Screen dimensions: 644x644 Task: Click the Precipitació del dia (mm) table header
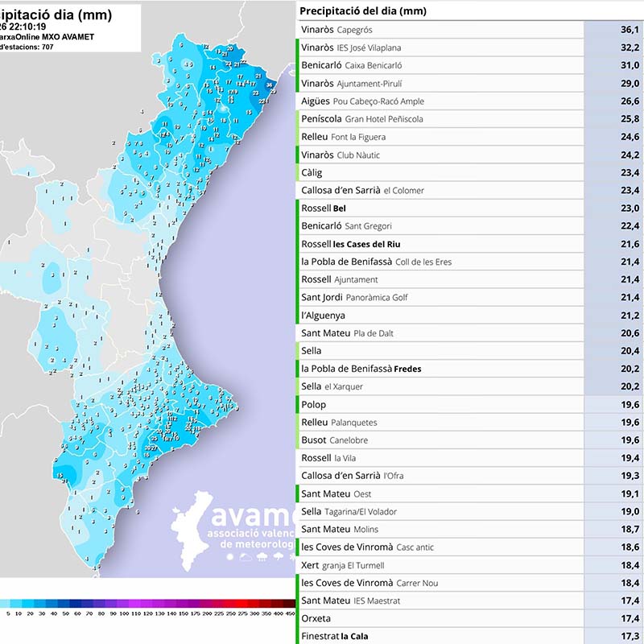pos(363,10)
